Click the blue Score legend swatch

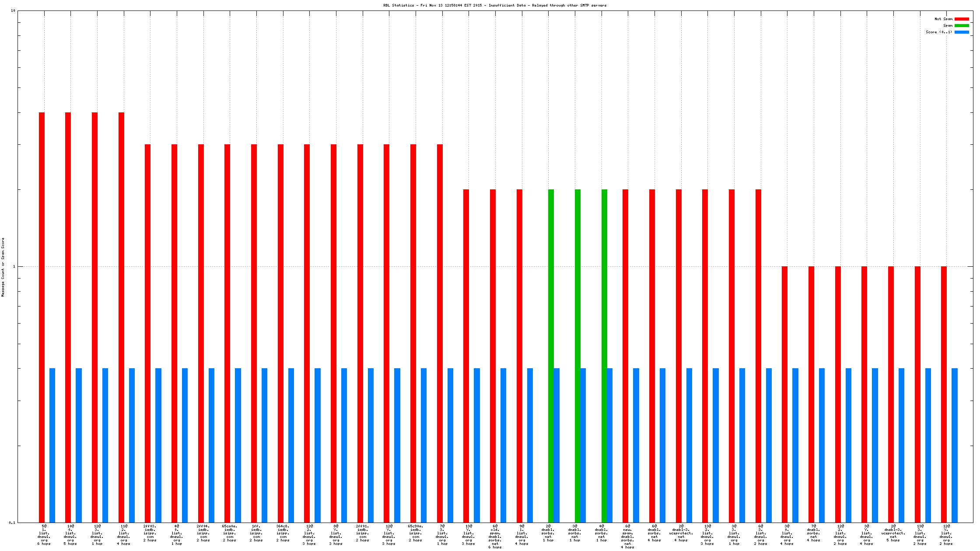coord(962,32)
